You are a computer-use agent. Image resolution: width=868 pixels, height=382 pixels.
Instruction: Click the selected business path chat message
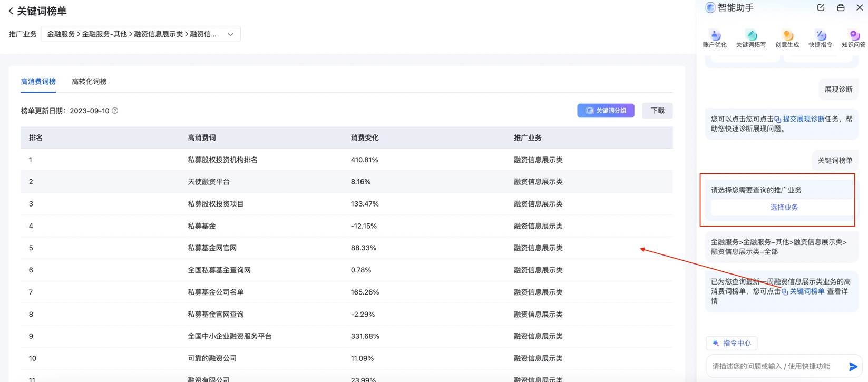tap(782, 247)
